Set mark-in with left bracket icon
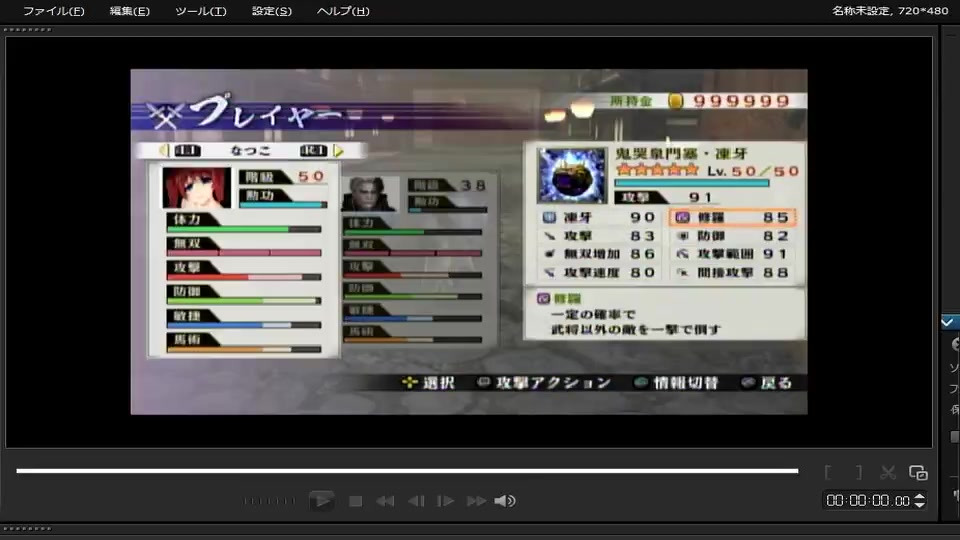This screenshot has width=960, height=540. pos(828,472)
